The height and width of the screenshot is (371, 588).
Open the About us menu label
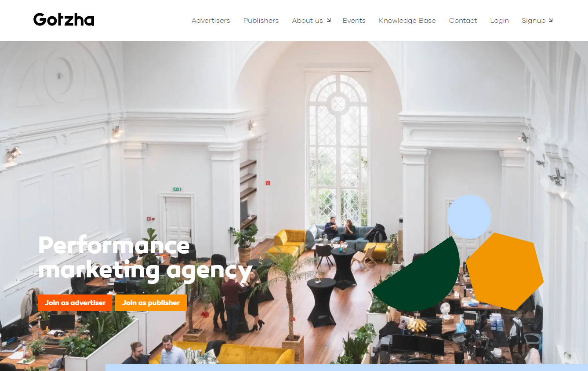point(308,21)
